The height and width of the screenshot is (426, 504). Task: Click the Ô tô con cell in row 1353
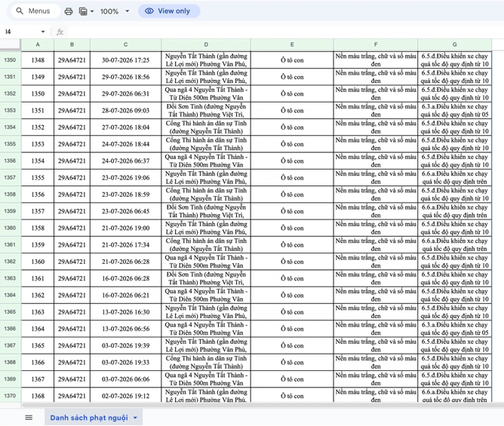point(292,111)
